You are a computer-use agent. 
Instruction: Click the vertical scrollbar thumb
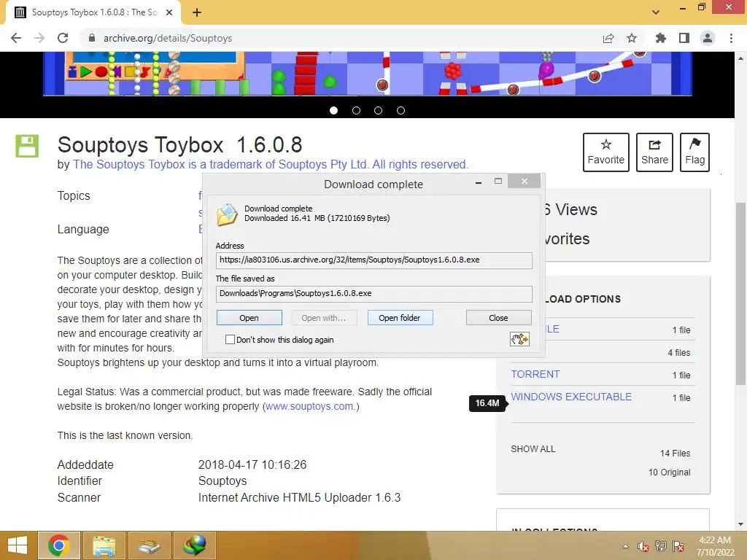[740, 294]
